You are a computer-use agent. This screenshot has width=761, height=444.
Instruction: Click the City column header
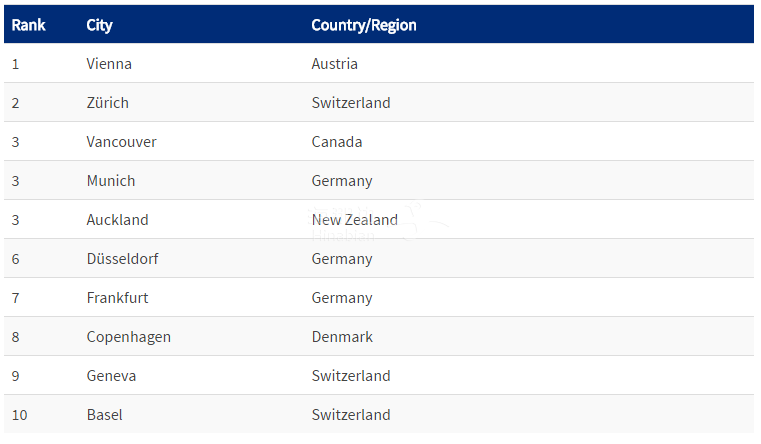100,25
